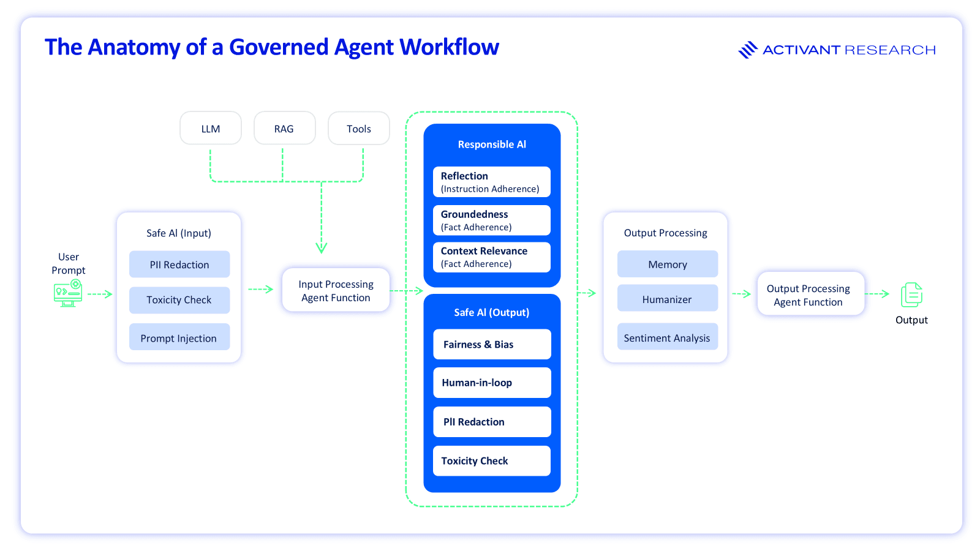Click the Humanizer block
Image resolution: width=980 pixels, height=551 pixels.
[667, 299]
